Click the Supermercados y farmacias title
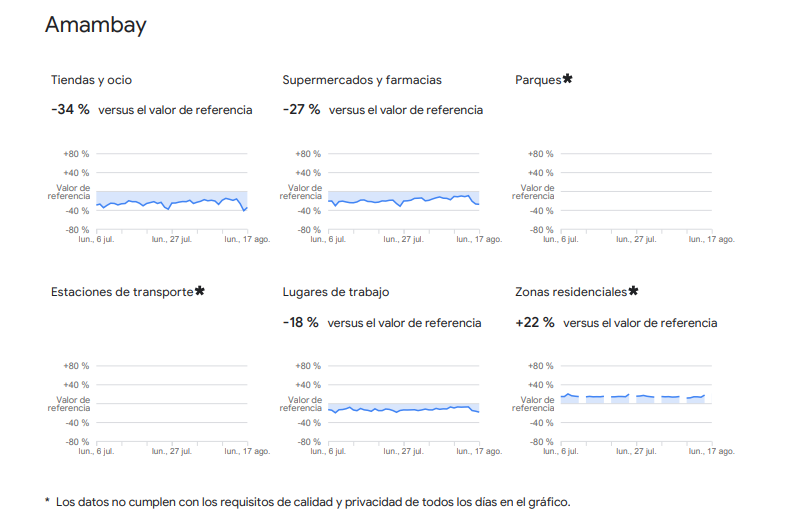This screenshot has width=785, height=517. 362,80
